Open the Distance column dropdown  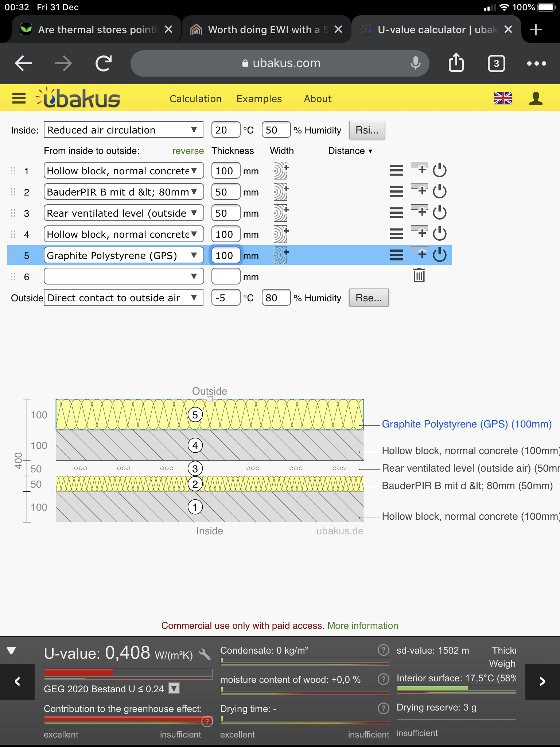click(350, 151)
